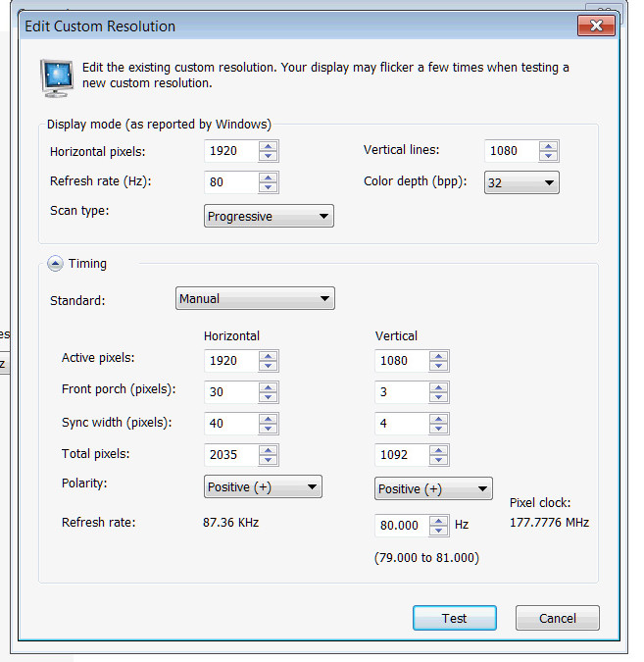The height and width of the screenshot is (662, 644).
Task: Collapse the Timing section
Action: tap(55, 264)
